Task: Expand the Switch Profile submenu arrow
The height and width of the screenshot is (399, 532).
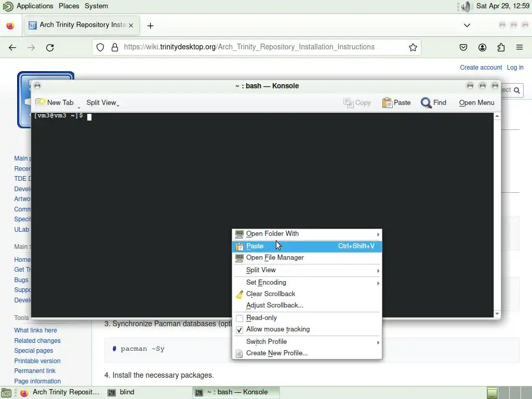Action: [378, 342]
